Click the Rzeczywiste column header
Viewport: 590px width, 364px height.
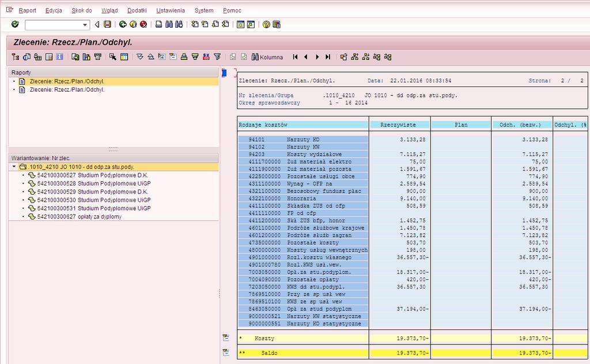tap(400, 125)
